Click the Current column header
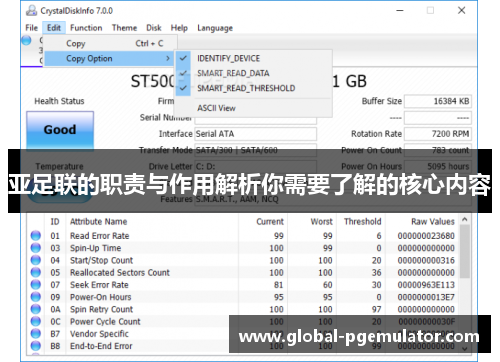This screenshot has width=500, height=362. pos(270,221)
